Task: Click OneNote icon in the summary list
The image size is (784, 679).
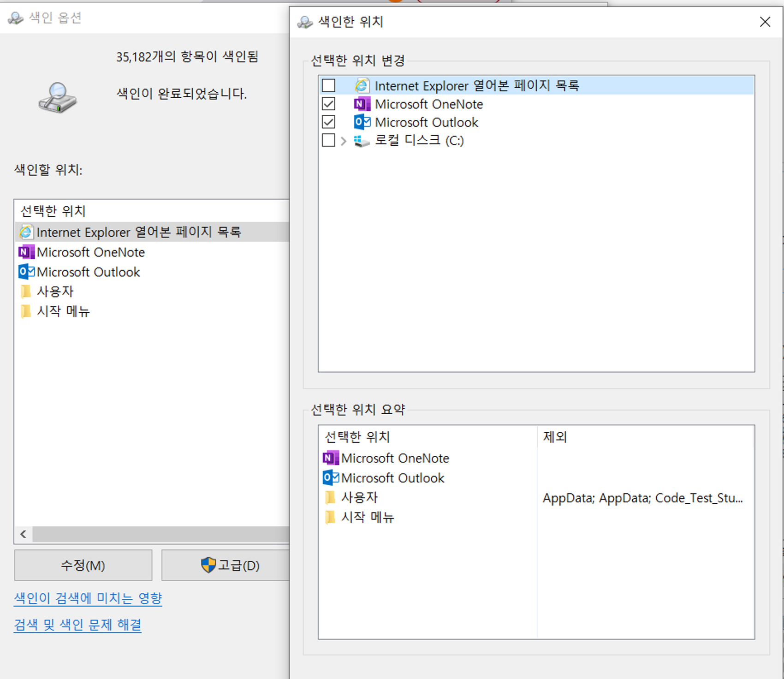Action: [331, 458]
